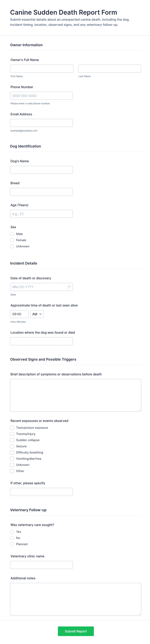The width and height of the screenshot is (150, 644).
Task: Open the calendar icon in the date field
Action: click(x=69, y=287)
